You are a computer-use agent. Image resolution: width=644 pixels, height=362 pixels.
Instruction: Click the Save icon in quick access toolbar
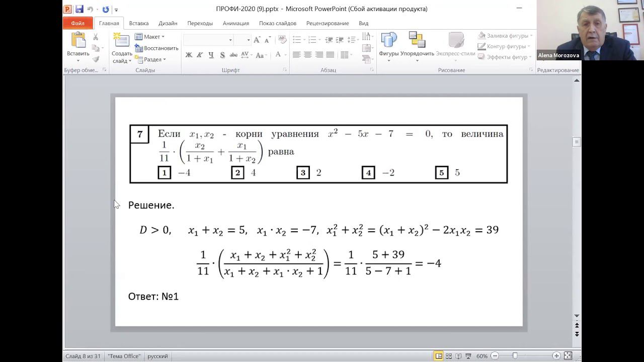(79, 9)
